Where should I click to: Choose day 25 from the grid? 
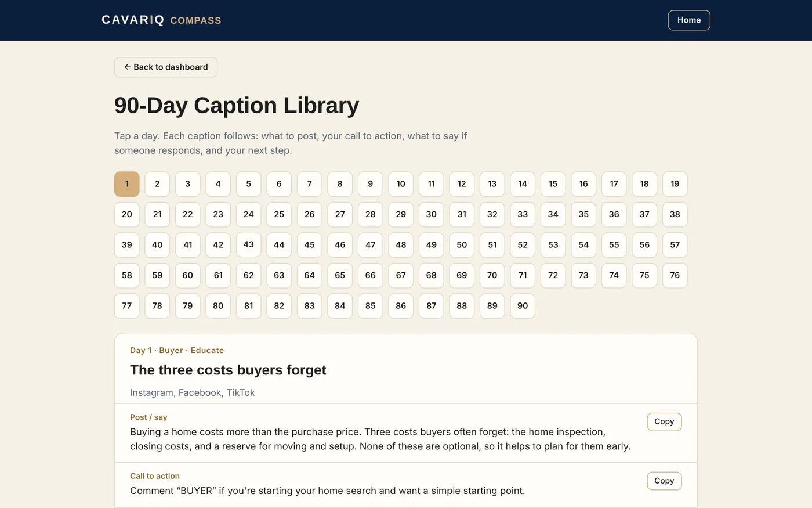(279, 215)
